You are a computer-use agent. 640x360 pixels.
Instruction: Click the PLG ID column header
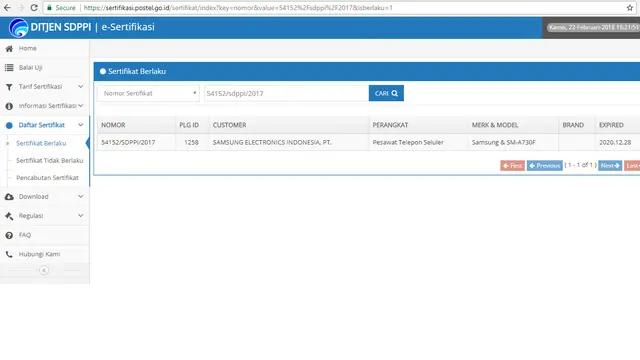coord(189,125)
